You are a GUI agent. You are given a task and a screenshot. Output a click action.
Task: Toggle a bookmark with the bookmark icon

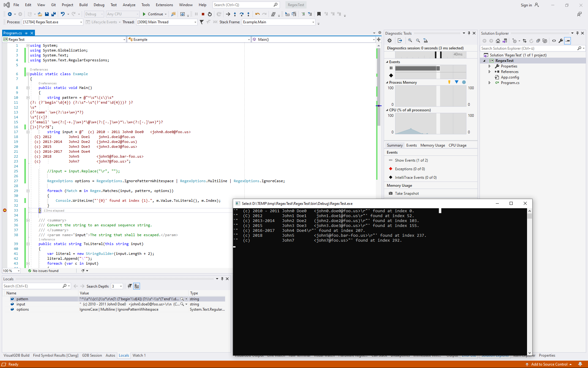(x=319, y=14)
